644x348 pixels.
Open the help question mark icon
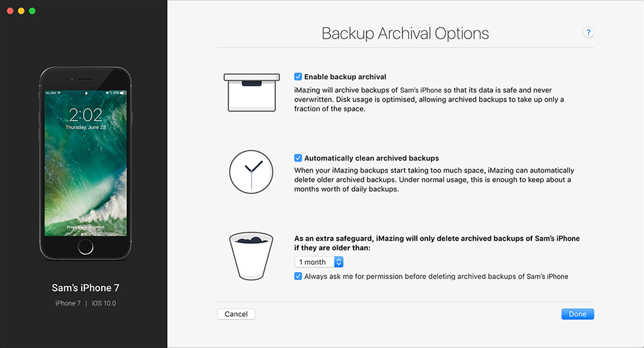click(x=588, y=32)
